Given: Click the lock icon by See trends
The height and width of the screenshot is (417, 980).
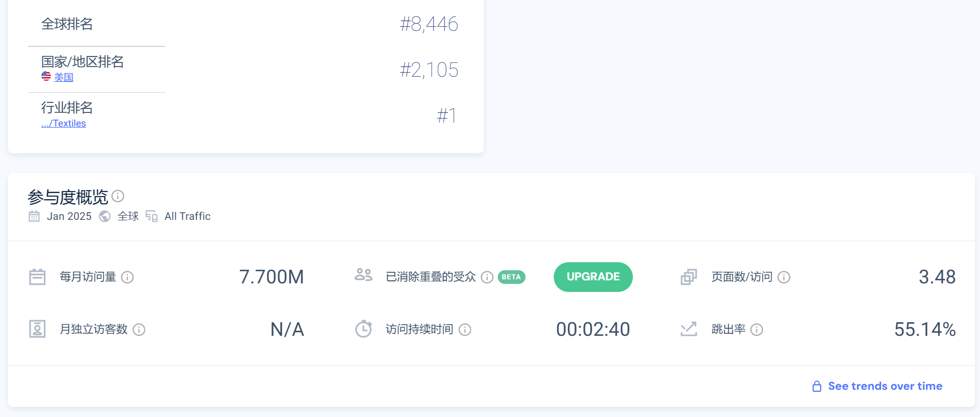Looking at the screenshot, I should point(817,386).
